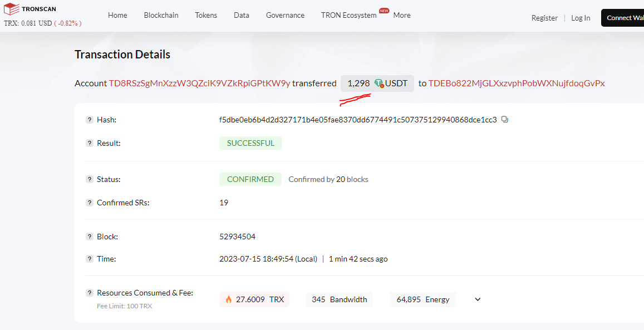Click the help icon next to Block
This screenshot has height=330, width=644.
(x=89, y=237)
